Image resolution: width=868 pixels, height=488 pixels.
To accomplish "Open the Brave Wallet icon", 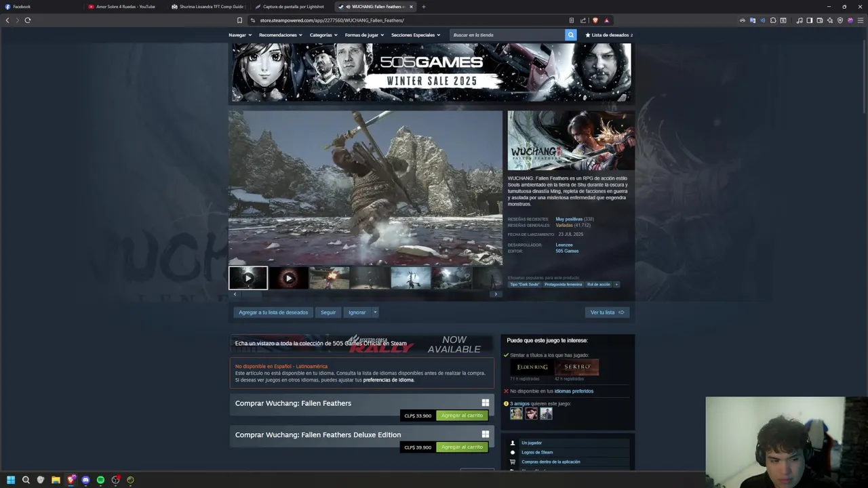I will click(x=820, y=20).
